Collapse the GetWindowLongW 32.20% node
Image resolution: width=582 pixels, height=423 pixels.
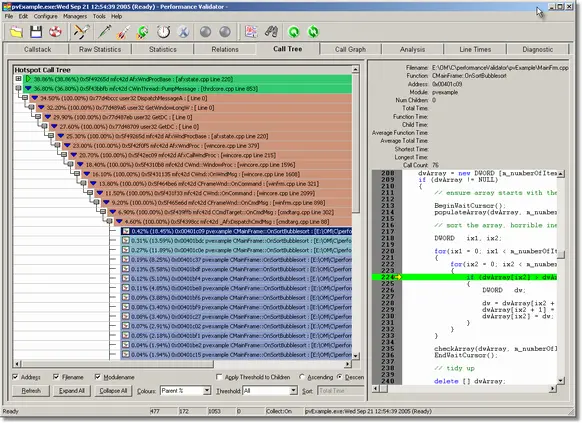pos(31,107)
